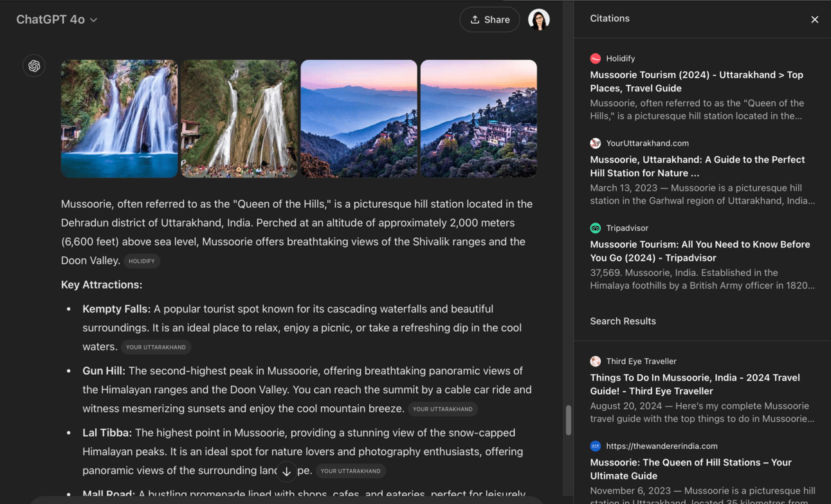Image resolution: width=831 pixels, height=504 pixels.
Task: Click the 'Key Attractions:' heading
Action: [102, 285]
